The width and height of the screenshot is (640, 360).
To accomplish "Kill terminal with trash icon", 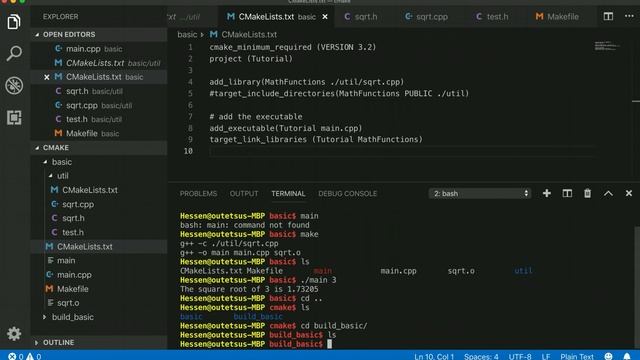I will 587,193.
